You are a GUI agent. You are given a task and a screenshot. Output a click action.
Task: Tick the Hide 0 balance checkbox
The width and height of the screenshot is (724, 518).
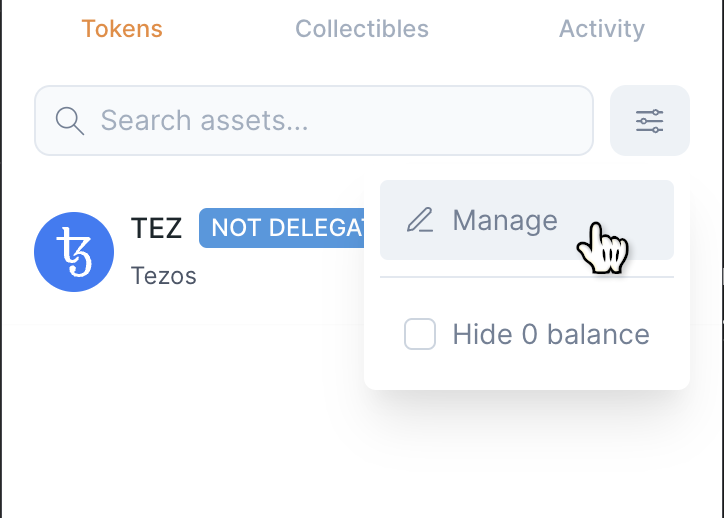pos(420,334)
